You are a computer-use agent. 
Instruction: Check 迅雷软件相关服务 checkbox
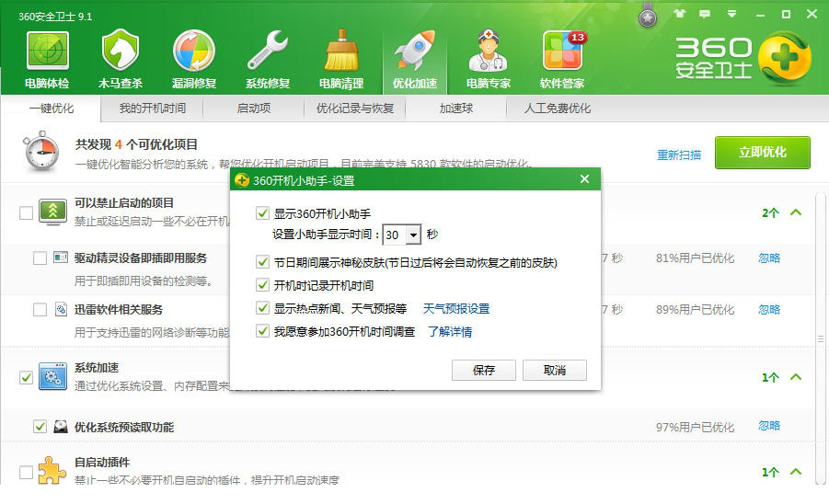(x=40, y=309)
